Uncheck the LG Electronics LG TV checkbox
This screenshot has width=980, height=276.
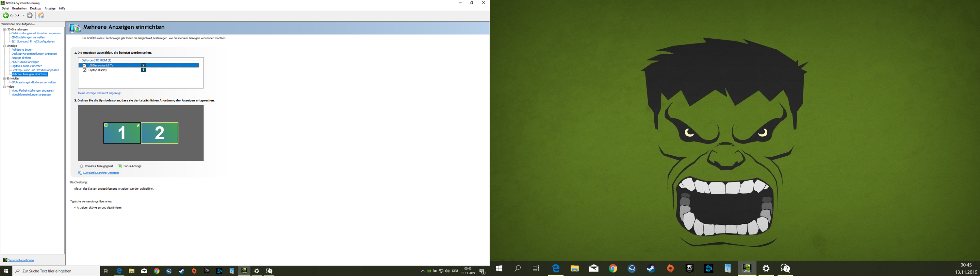tap(85, 65)
